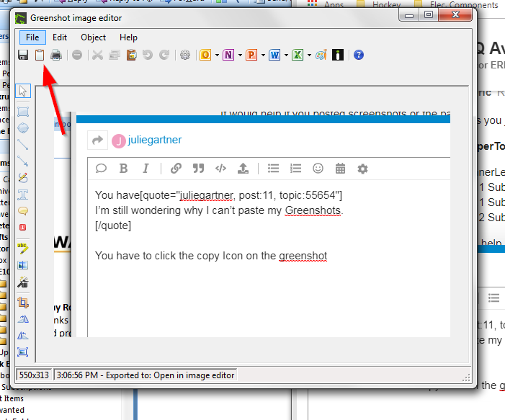Print the image using the printer icon
The width and height of the screenshot is (505, 420).
[56, 55]
